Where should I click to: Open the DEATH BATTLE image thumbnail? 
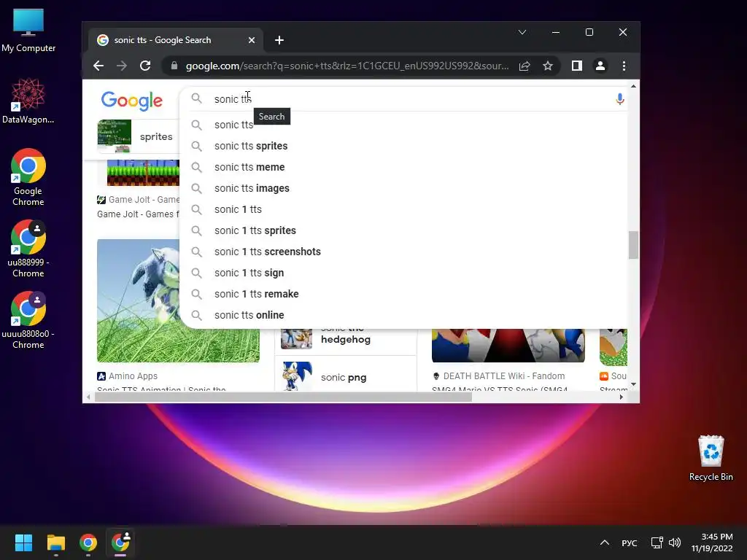pos(508,345)
